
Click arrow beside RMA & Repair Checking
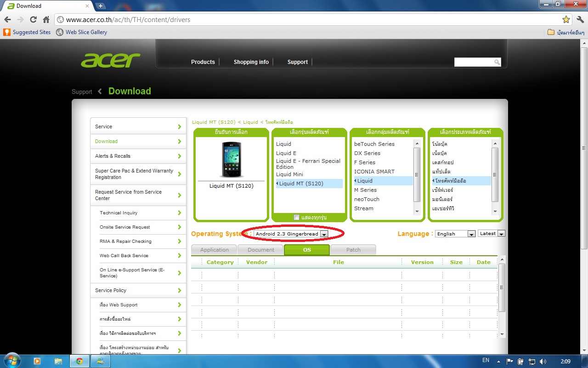click(x=179, y=241)
